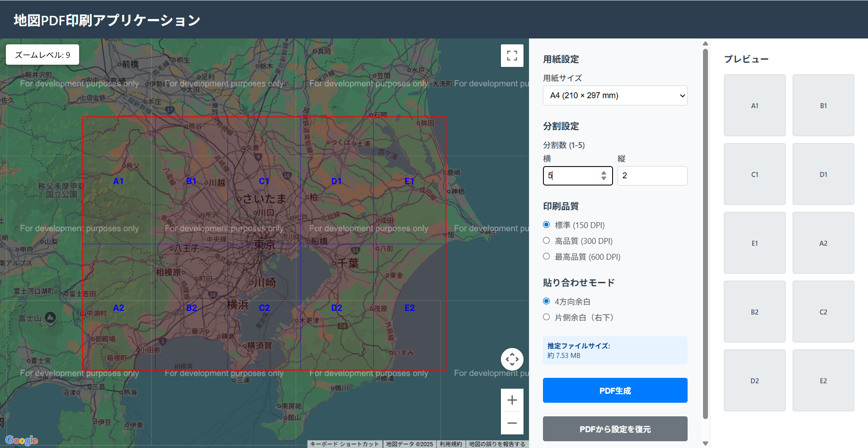This screenshot has height=448, width=868.
Task: Click the A1 grid label on map
Action: (x=118, y=181)
